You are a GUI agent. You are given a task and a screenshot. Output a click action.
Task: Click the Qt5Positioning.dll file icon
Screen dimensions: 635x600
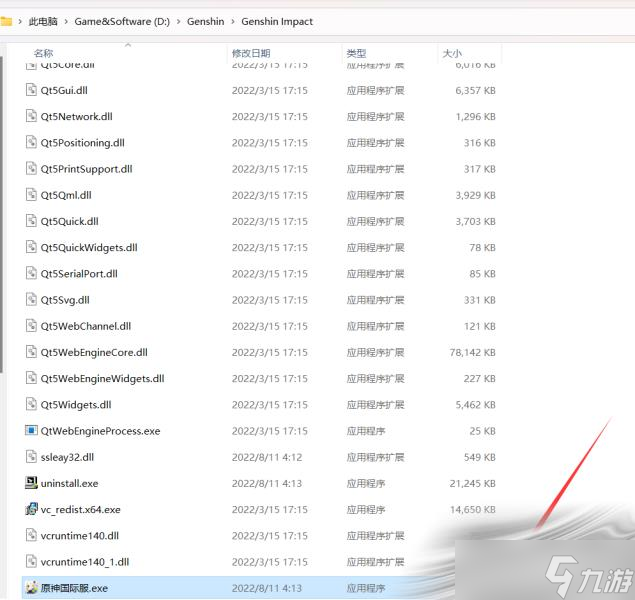coord(31,143)
